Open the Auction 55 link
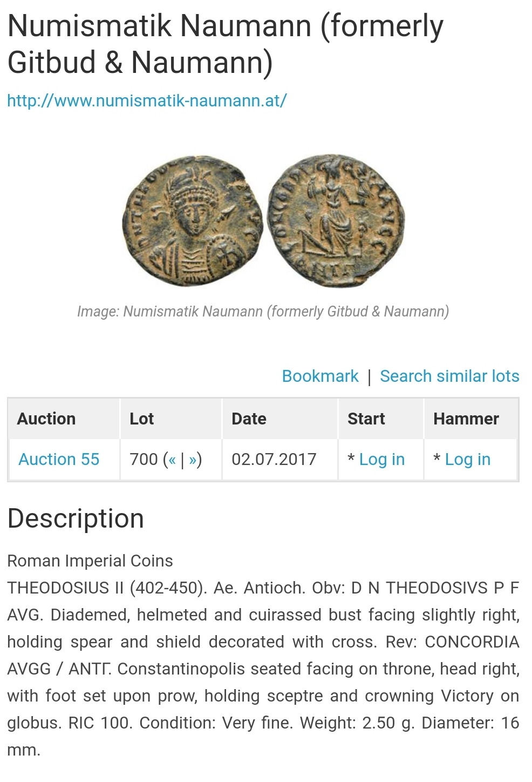The width and height of the screenshot is (532, 782). click(59, 459)
